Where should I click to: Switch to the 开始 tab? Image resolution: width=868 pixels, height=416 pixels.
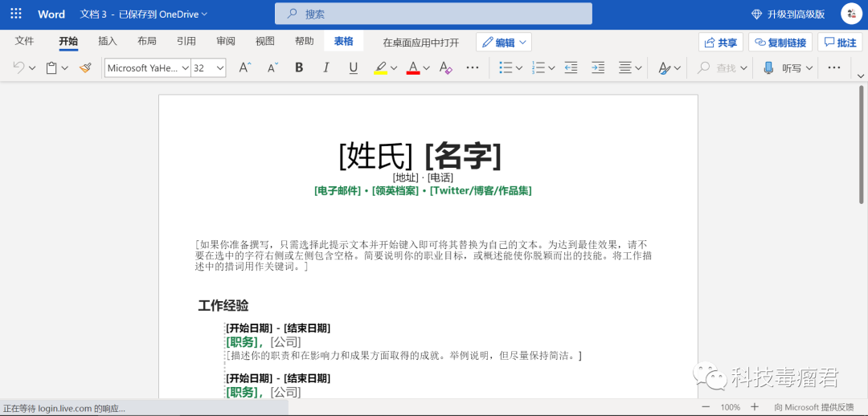pyautogui.click(x=68, y=41)
